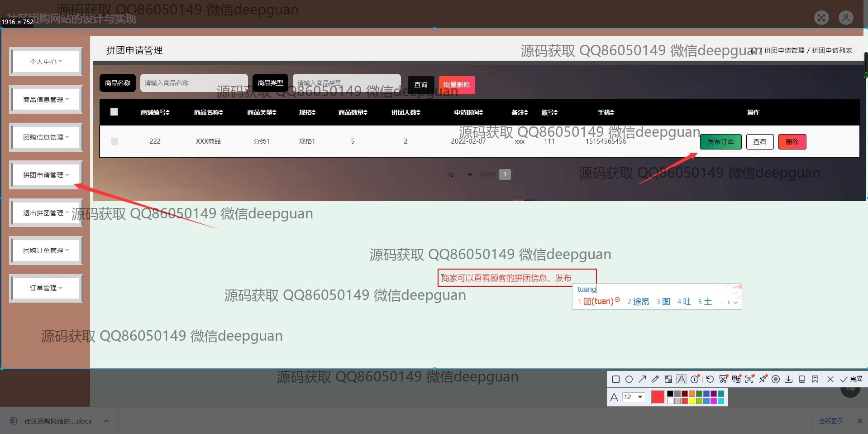868x434 pixels.
Task: Open the page size 10 dropdown
Action: coord(460,174)
